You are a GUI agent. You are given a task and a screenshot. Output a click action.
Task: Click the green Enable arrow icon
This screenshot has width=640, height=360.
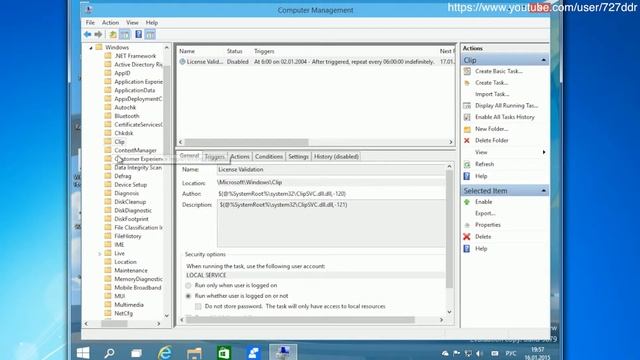click(x=467, y=202)
